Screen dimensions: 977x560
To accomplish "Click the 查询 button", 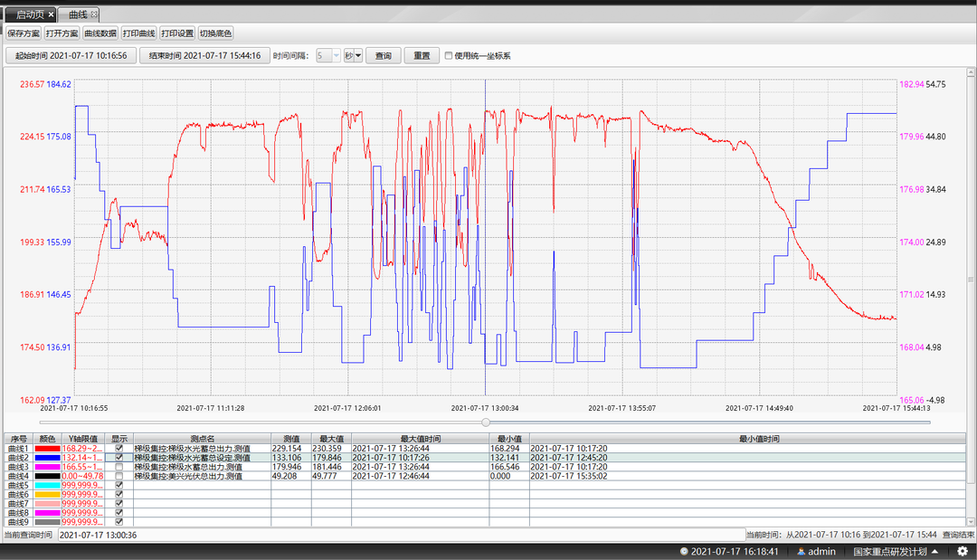I will click(x=384, y=55).
